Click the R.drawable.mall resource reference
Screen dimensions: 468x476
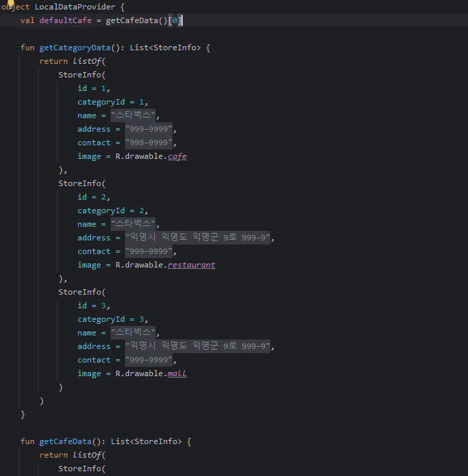[x=151, y=373]
